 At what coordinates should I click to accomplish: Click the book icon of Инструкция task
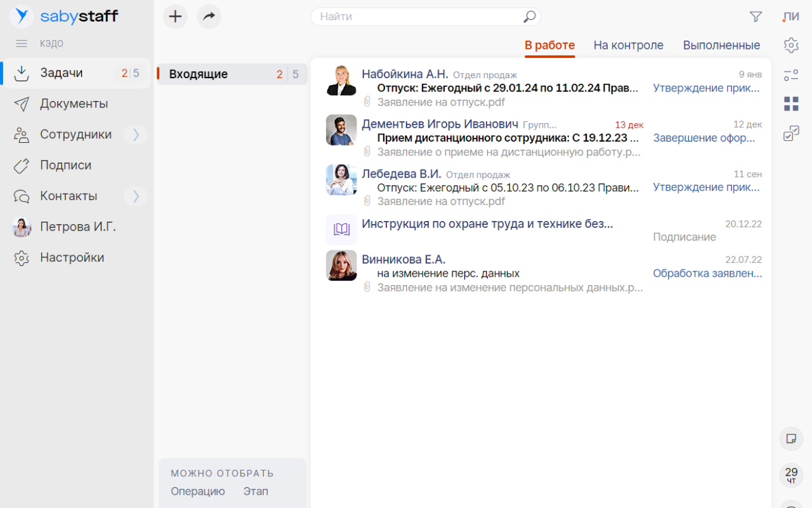pos(341,229)
